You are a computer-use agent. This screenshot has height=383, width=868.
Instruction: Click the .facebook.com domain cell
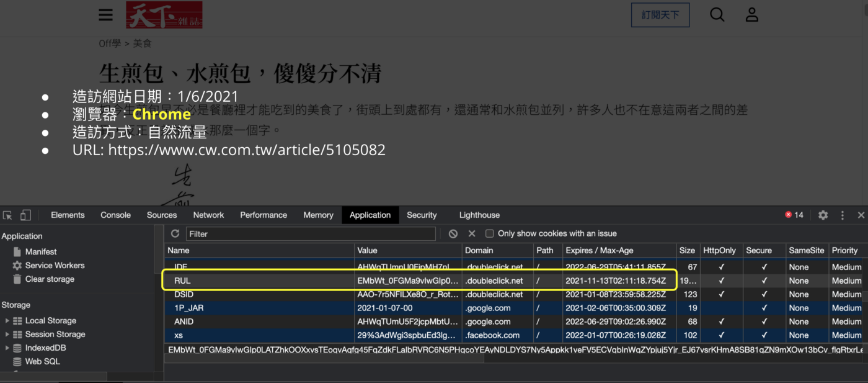497,335
